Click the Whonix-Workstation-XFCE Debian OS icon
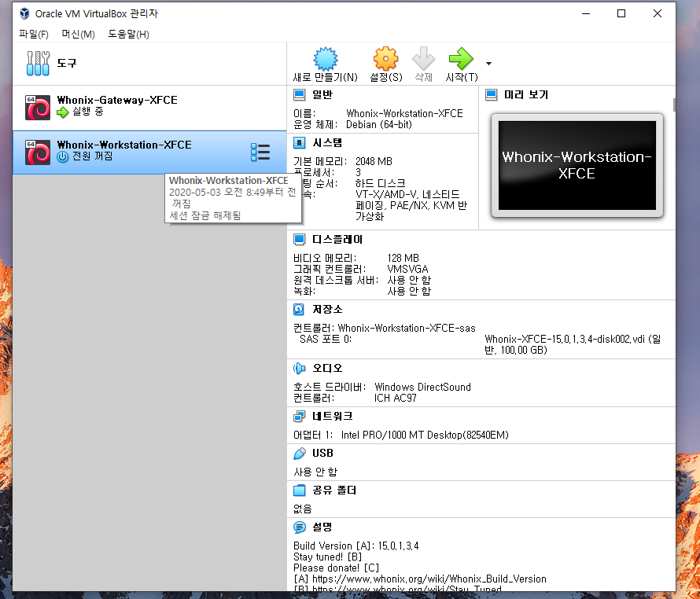This screenshot has height=599, width=700. coord(38,153)
